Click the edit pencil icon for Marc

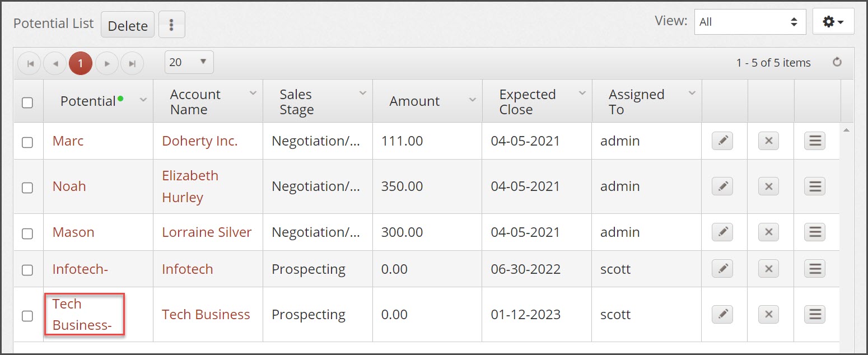pos(722,141)
